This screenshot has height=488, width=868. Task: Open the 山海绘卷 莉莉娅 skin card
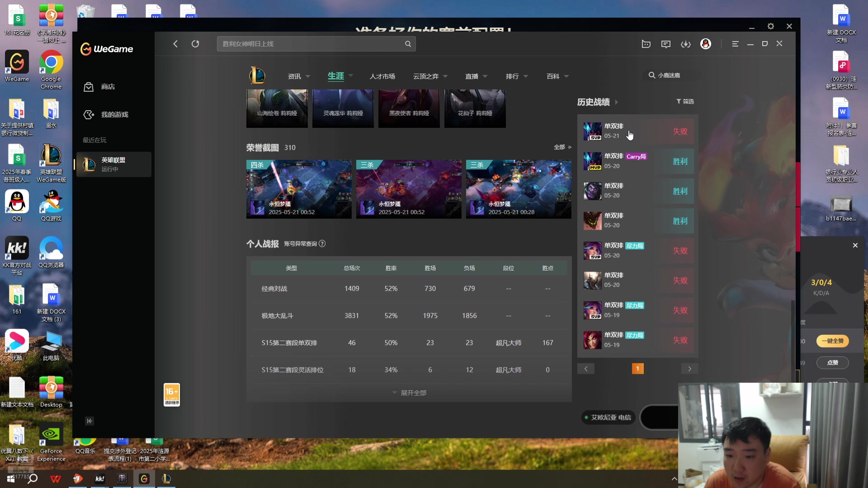(x=277, y=108)
